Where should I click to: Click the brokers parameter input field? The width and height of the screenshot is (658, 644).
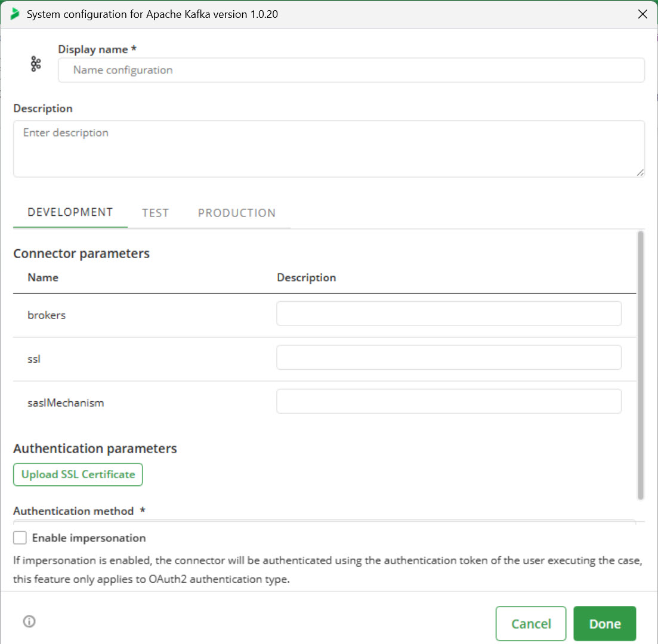[x=449, y=314]
